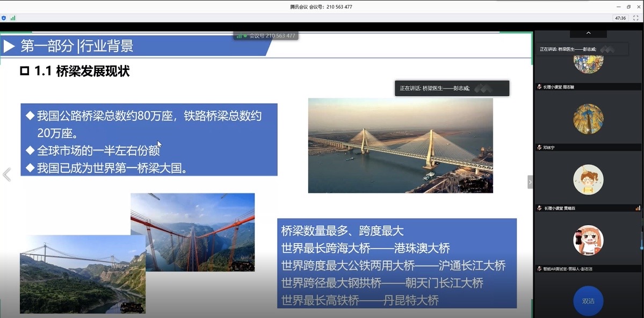Click the left arrow on the slide edge
644x318 pixels.
(6, 175)
